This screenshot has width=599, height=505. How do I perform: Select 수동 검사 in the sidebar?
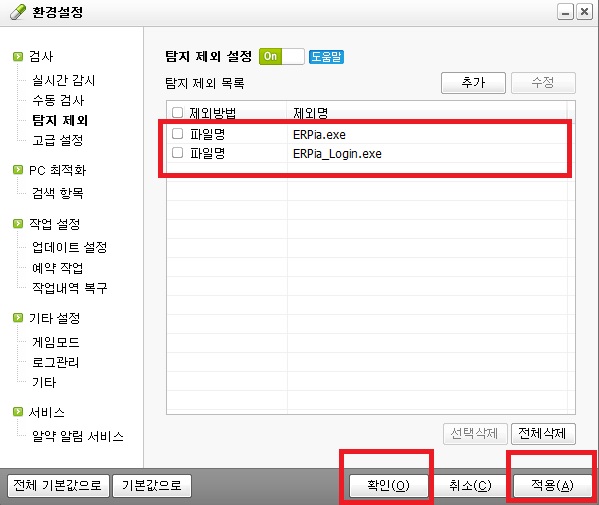[58, 100]
